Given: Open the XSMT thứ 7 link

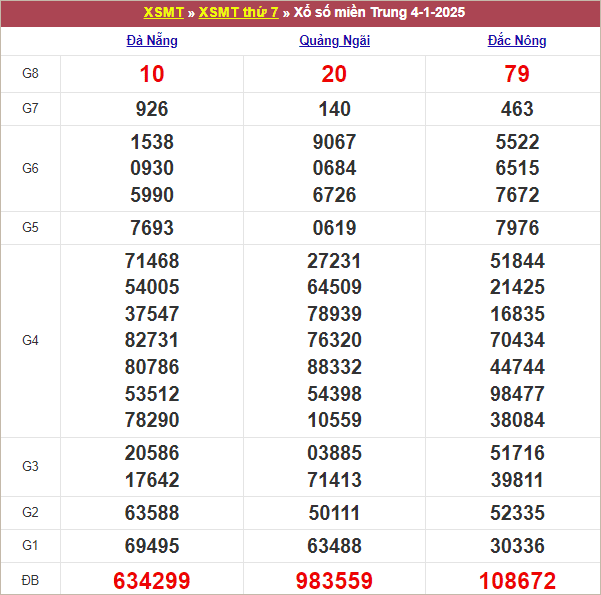Looking at the screenshot, I should 238,13.
